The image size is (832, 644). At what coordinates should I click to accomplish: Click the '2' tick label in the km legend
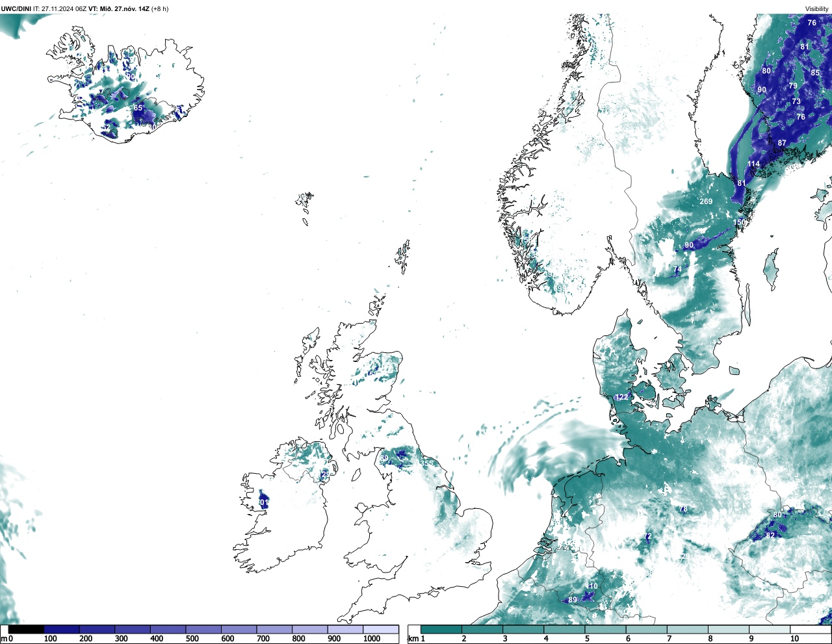464,639
